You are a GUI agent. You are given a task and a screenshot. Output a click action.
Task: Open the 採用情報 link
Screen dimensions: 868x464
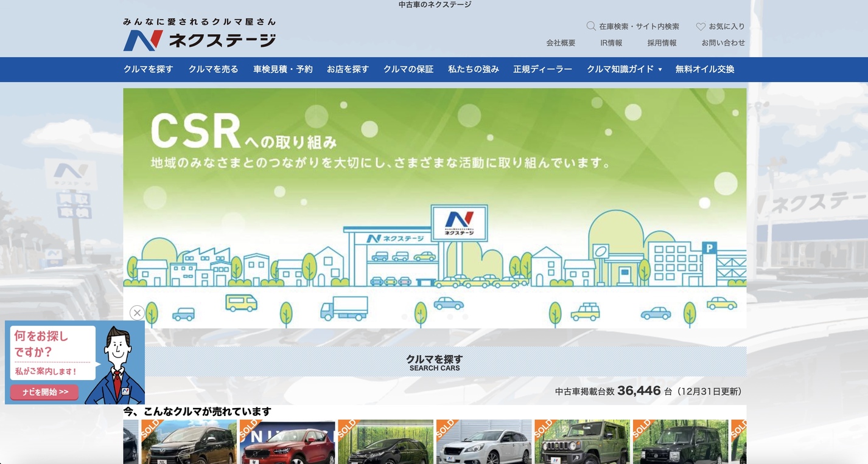pos(662,43)
